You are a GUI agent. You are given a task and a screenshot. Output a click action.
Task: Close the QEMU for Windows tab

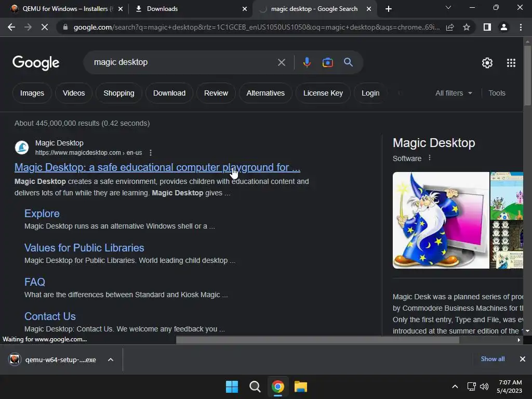pyautogui.click(x=121, y=9)
